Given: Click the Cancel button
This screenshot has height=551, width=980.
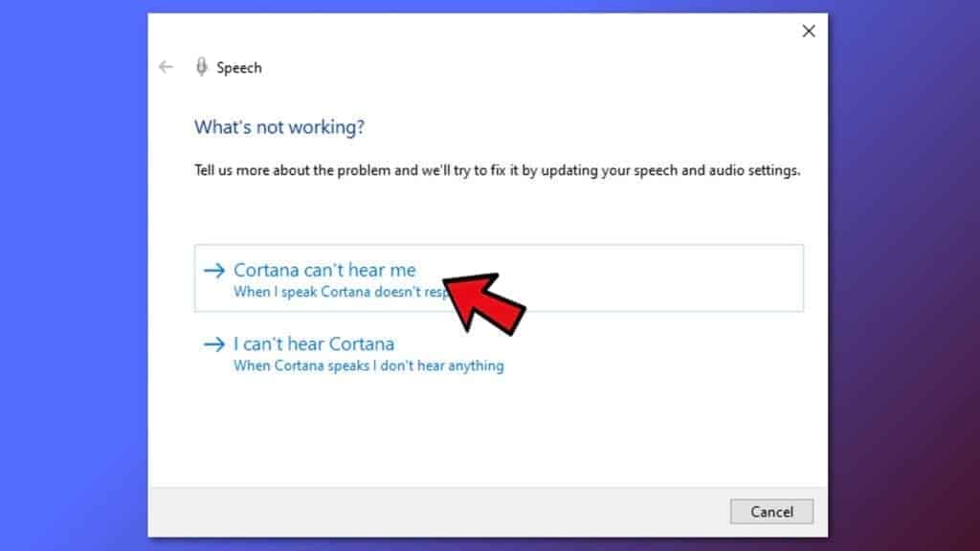Looking at the screenshot, I should click(771, 512).
